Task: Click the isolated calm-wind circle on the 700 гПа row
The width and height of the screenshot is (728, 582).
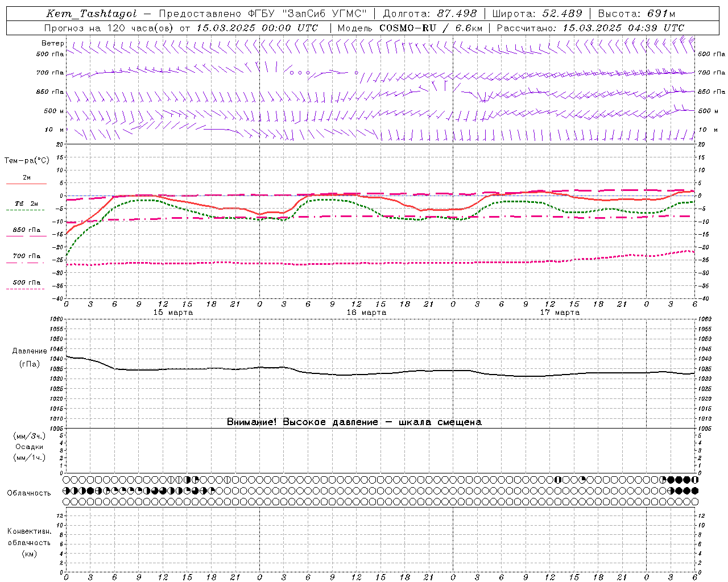Action: coord(357,73)
